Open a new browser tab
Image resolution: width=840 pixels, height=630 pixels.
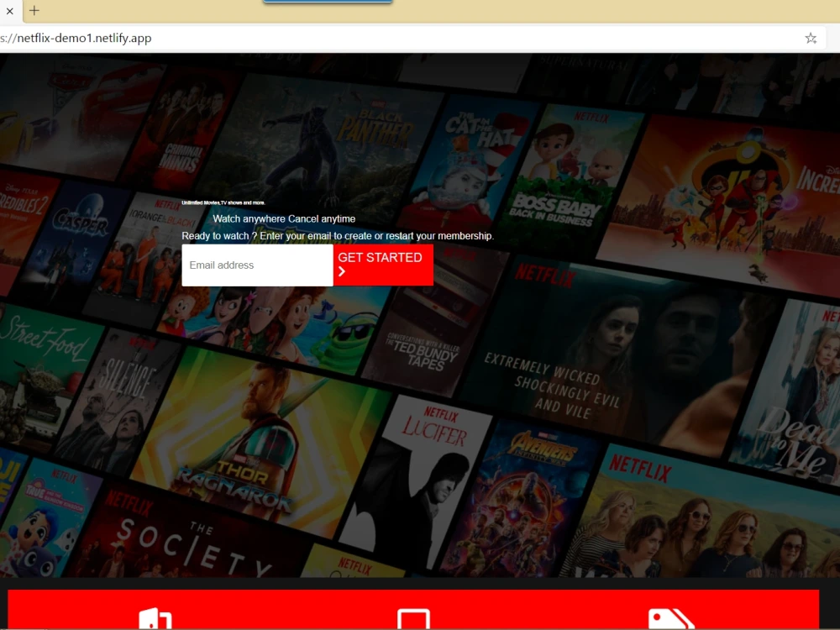(x=34, y=10)
